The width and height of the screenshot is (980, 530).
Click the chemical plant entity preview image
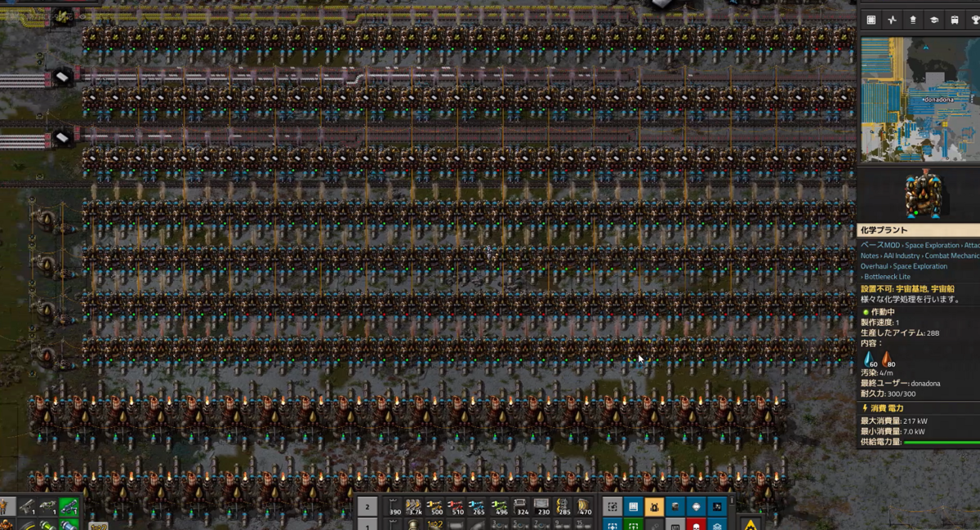click(923, 194)
